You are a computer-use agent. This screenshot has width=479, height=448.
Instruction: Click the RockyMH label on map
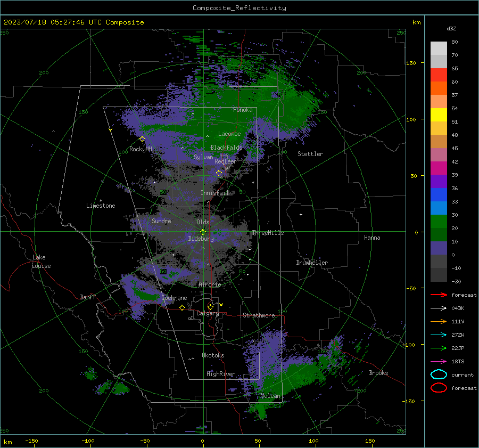pyautogui.click(x=141, y=149)
